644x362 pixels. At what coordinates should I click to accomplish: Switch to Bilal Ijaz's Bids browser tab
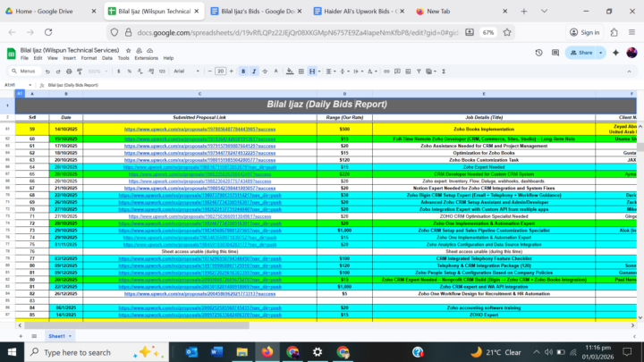pos(257,11)
